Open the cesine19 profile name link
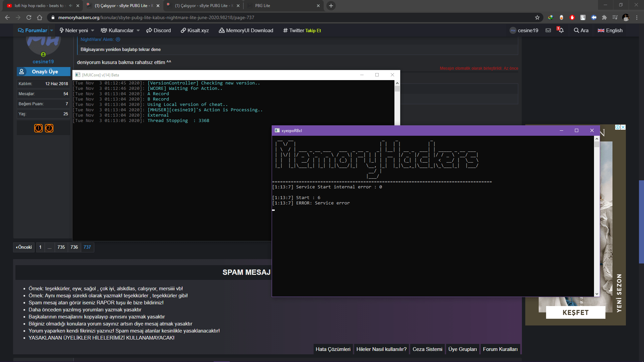Screen dimensions: 644x362 43,62
